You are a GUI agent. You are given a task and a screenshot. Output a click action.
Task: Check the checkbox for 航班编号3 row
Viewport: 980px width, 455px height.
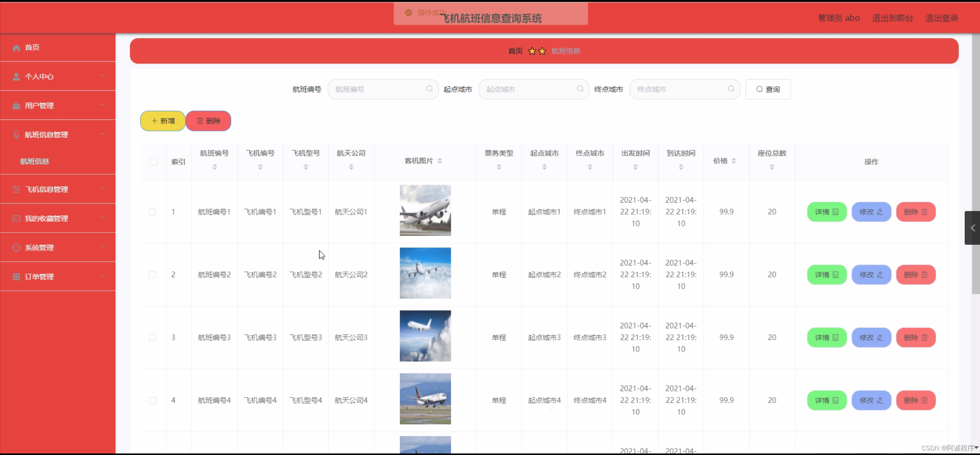tap(152, 337)
